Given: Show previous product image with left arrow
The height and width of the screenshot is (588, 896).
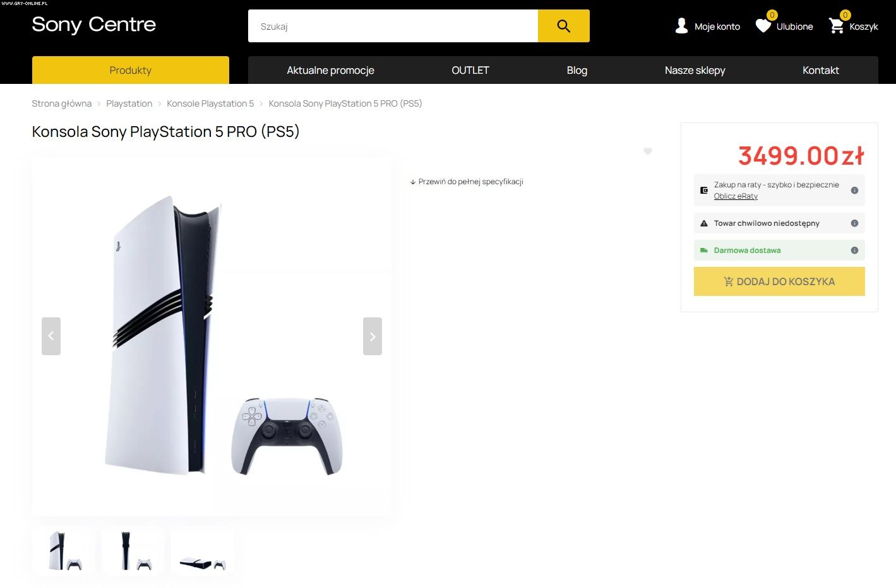Looking at the screenshot, I should 51,336.
